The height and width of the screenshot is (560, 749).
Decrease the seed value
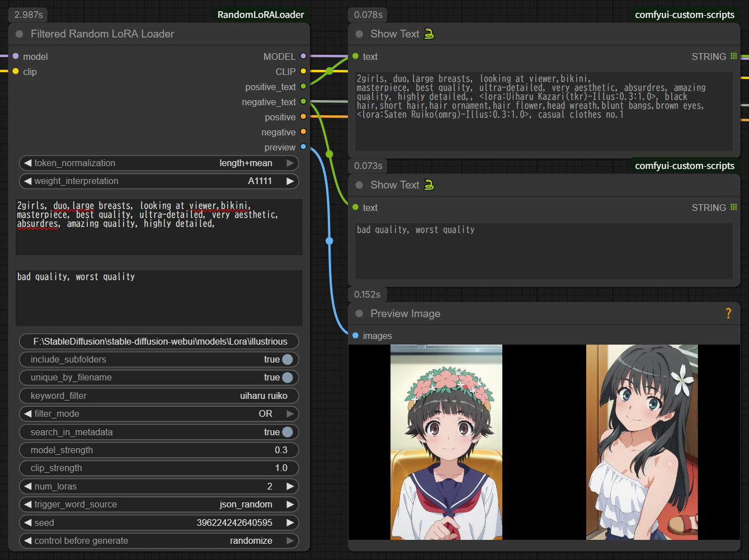pos(27,523)
